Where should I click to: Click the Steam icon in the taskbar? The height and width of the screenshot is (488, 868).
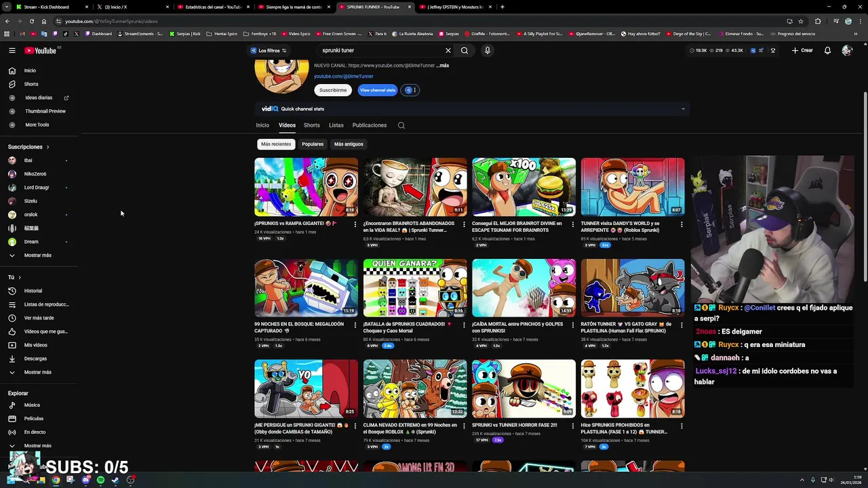(115, 480)
